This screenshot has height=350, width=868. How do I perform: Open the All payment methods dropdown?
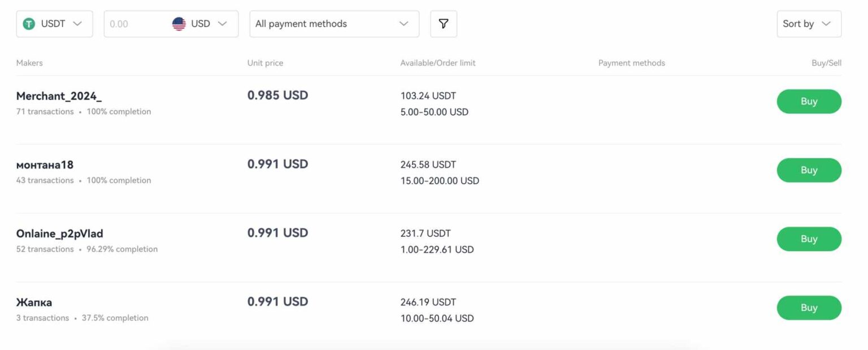click(x=333, y=24)
